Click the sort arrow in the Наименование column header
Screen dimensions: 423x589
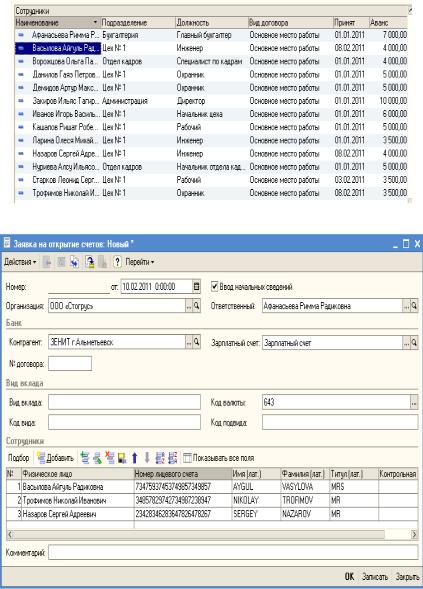[95, 23]
